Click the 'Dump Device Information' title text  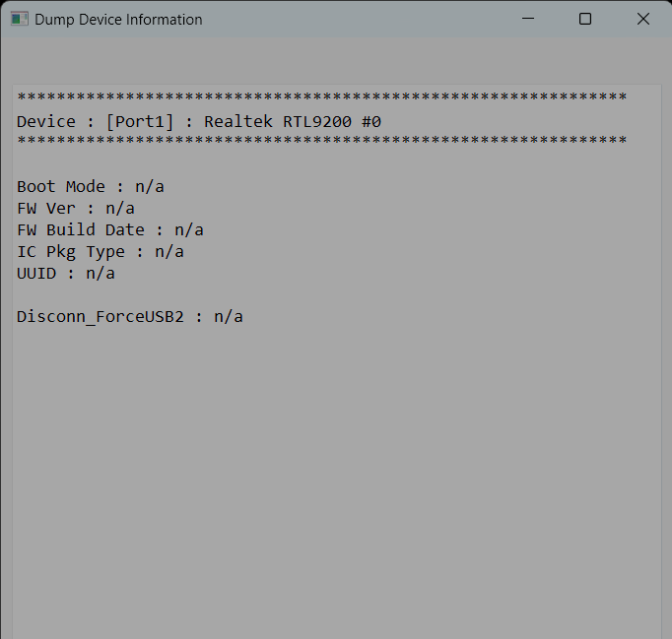click(x=118, y=20)
